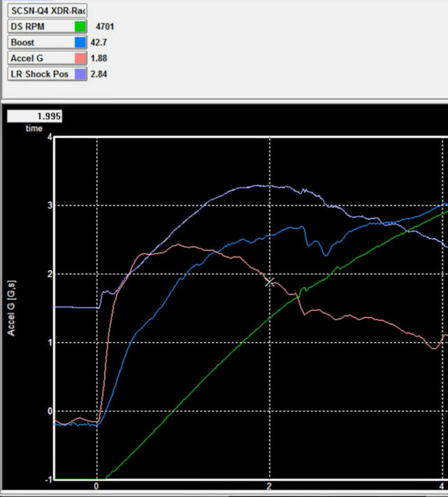The image size is (448, 497).
Task: Click the Boost readout 42.7
Action: (x=99, y=43)
